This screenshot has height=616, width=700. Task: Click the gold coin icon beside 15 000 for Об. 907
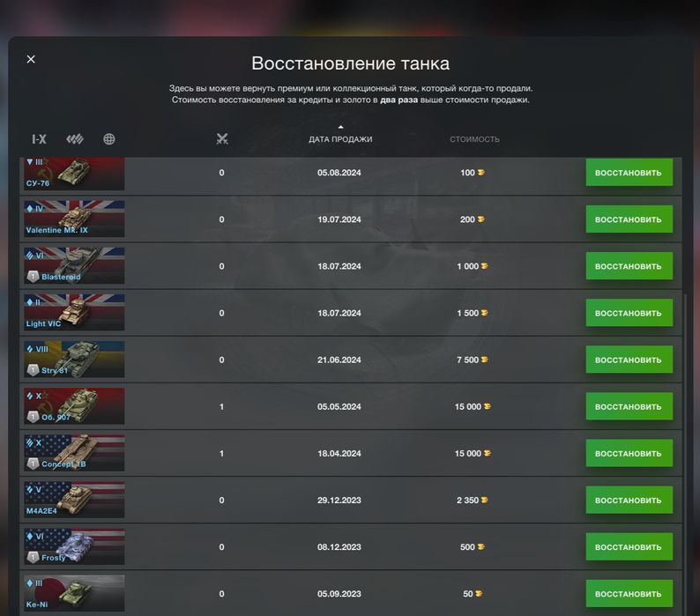[x=488, y=406]
